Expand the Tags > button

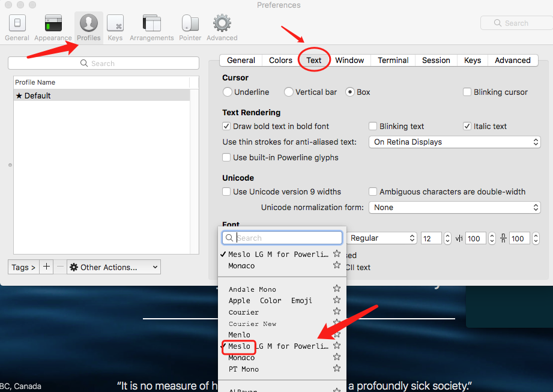click(23, 267)
